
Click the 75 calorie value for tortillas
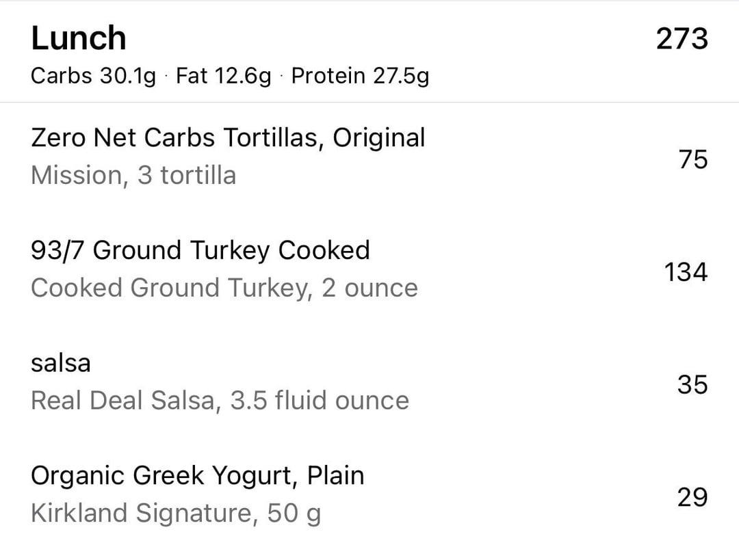(692, 159)
